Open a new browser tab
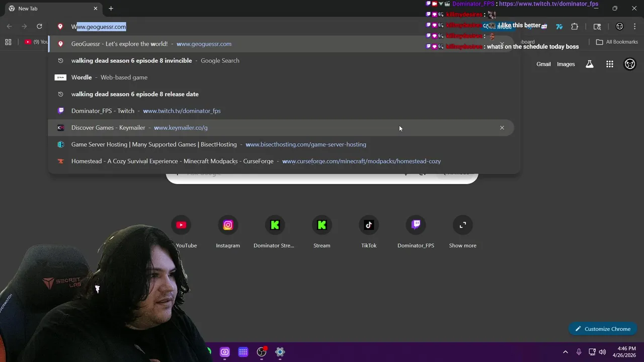Viewport: 644px width, 362px height. point(111,9)
